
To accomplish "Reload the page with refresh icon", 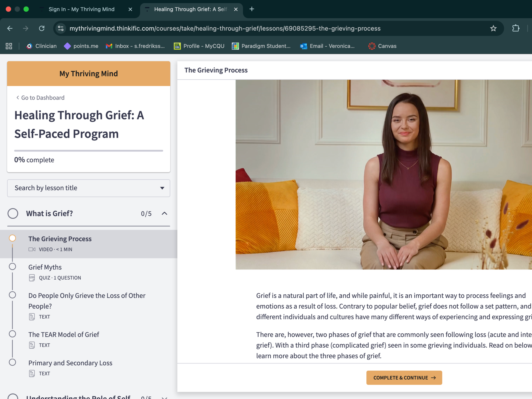I will click(42, 28).
